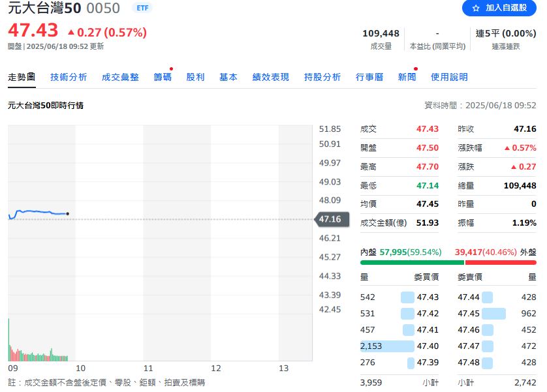Click the 成交量 109,448 header value
547x392 pixels.
tap(381, 33)
